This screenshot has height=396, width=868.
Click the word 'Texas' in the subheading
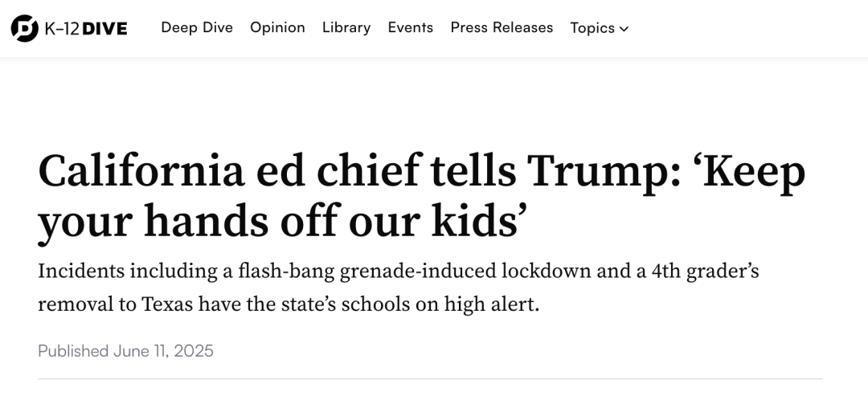coord(167,304)
